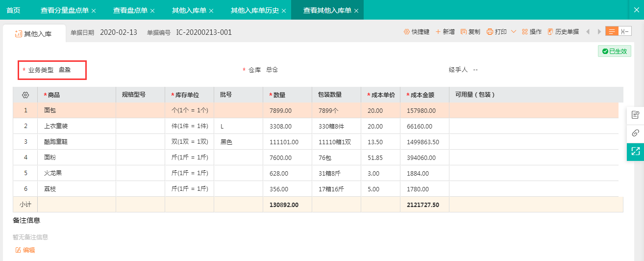The width and height of the screenshot is (644, 261).
Task: Switch to the orange list view toggle
Action: pyautogui.click(x=612, y=31)
